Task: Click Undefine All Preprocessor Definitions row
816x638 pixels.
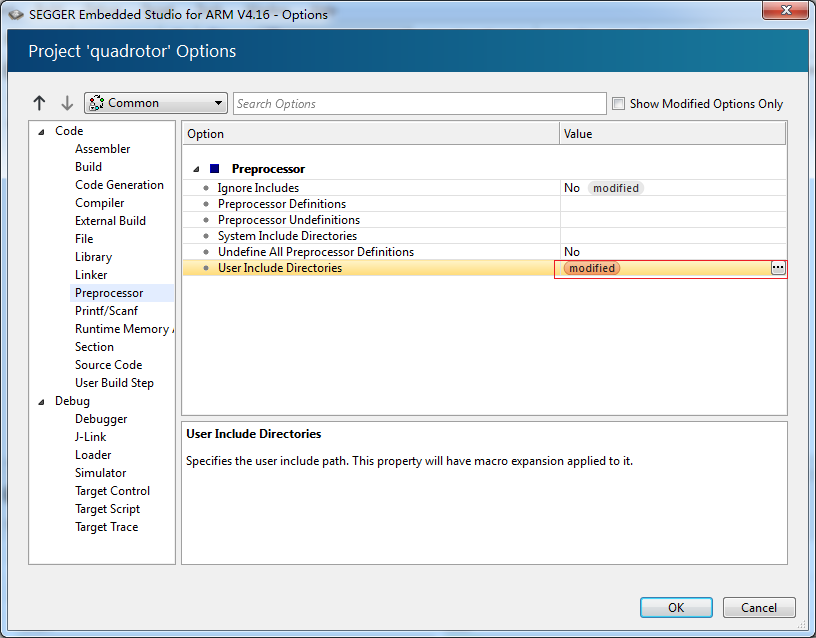Action: [x=484, y=252]
